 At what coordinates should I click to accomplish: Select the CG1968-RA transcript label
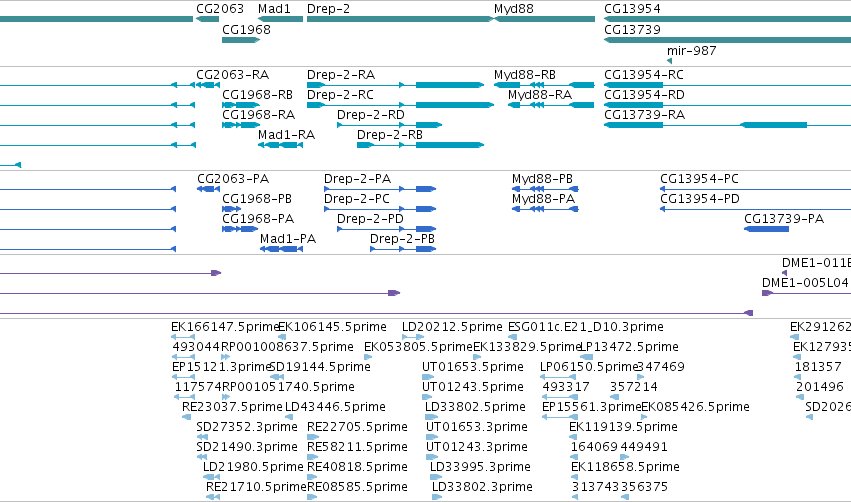[x=258, y=115]
